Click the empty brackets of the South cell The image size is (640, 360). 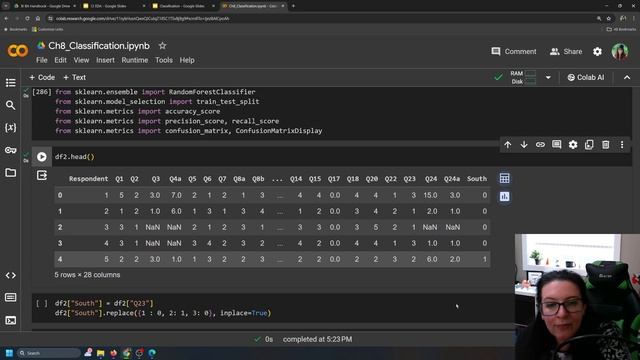pos(42,303)
